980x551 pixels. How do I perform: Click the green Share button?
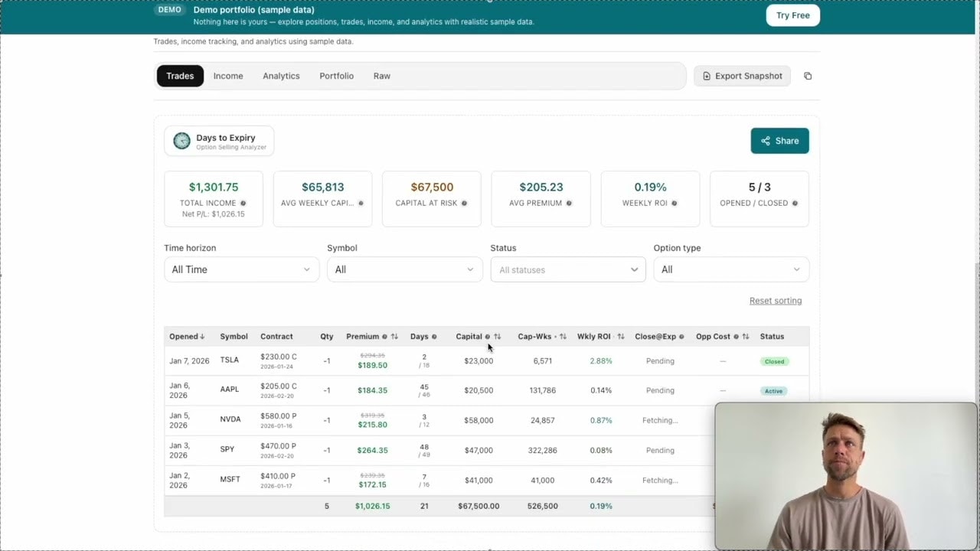[779, 141]
